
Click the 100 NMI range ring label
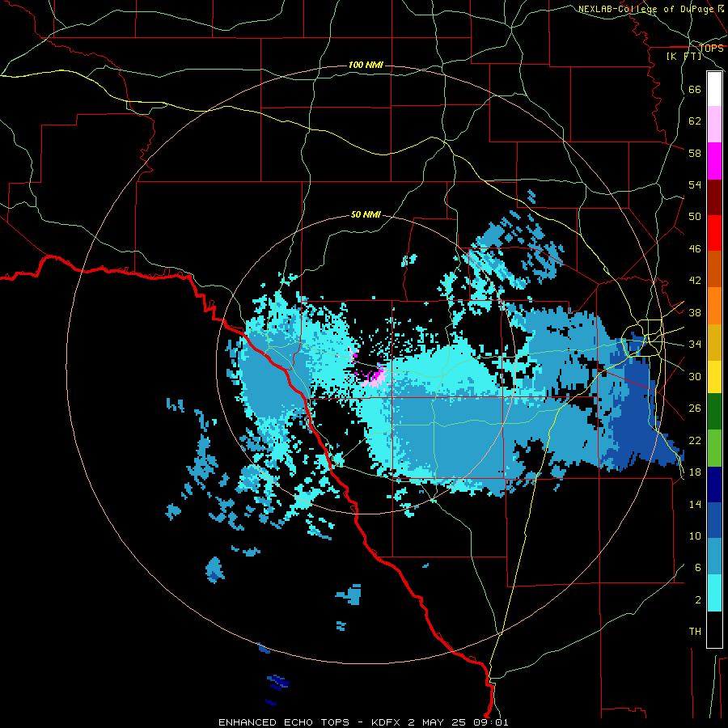(366, 65)
